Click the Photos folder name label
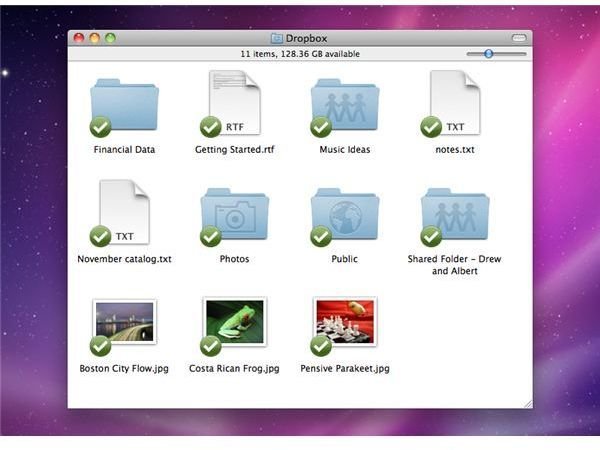Image resolution: width=600 pixels, height=450 pixels. click(235, 259)
